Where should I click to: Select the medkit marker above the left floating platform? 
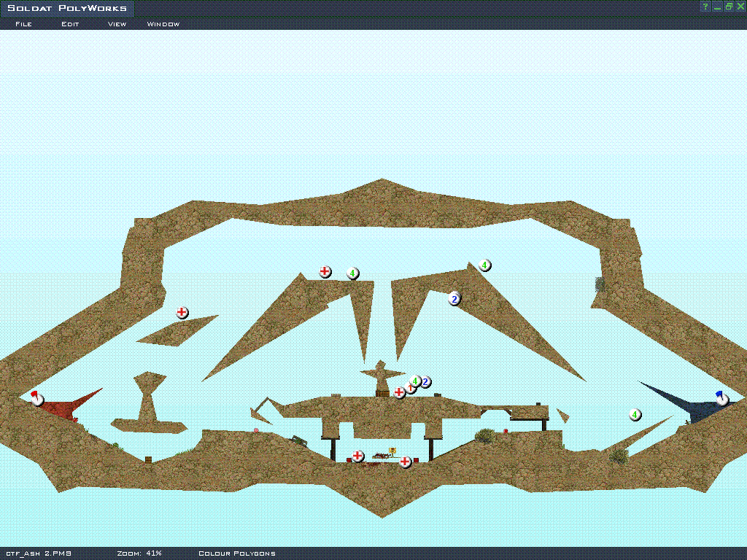click(x=182, y=313)
